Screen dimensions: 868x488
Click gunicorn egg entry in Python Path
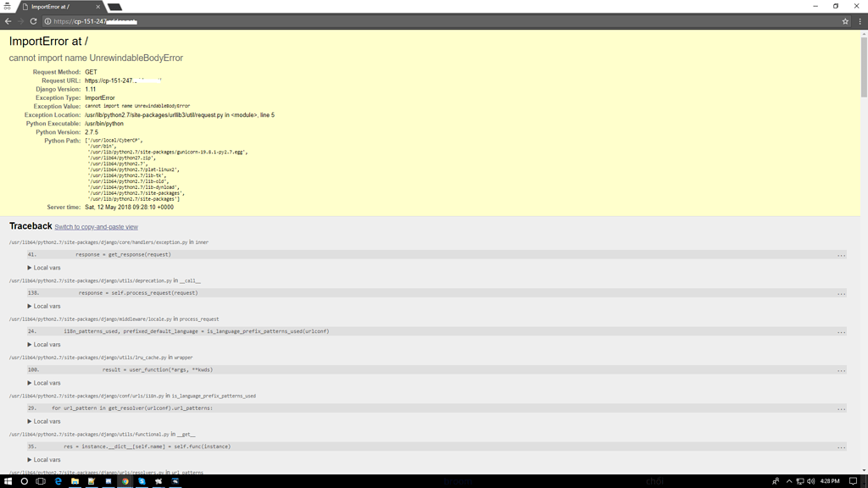(x=168, y=152)
